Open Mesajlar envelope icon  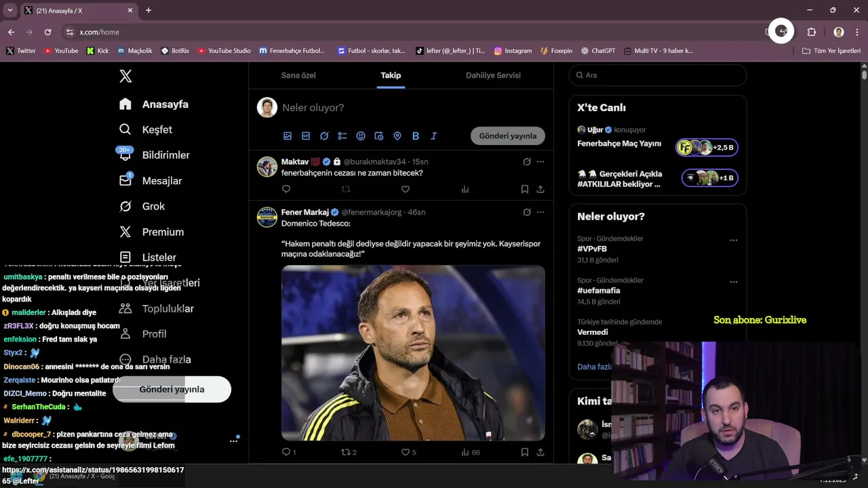tap(125, 180)
